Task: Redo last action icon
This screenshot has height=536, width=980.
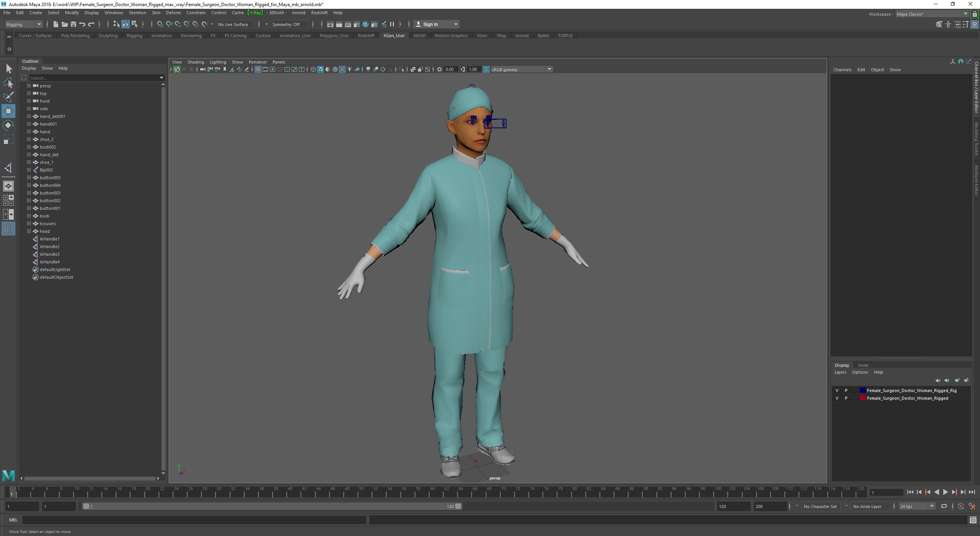Action: pyautogui.click(x=91, y=24)
